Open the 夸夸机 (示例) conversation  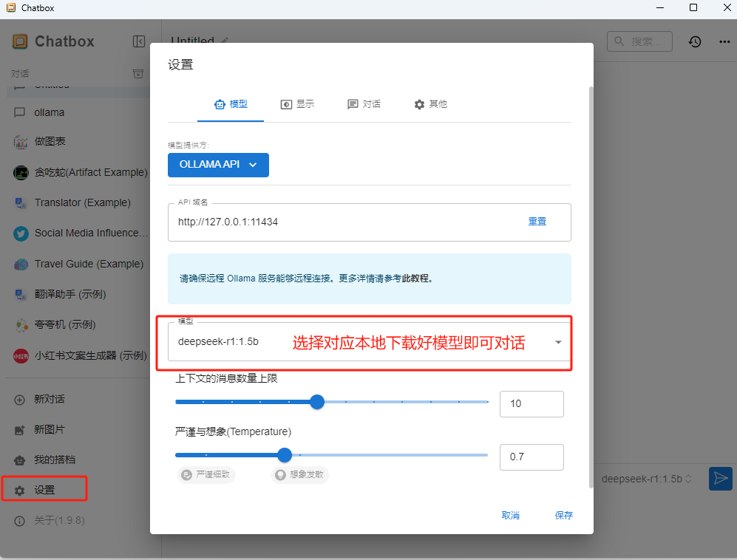coord(79,325)
